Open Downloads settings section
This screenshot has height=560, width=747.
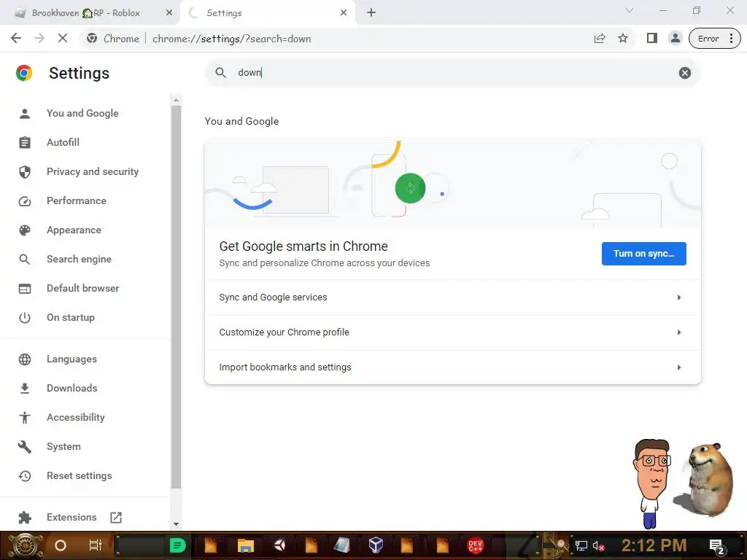tap(71, 388)
